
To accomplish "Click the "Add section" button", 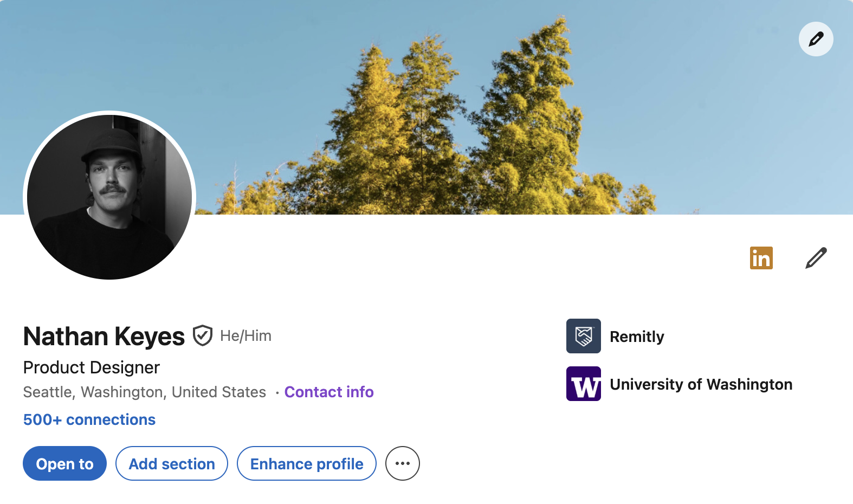I will 171,463.
